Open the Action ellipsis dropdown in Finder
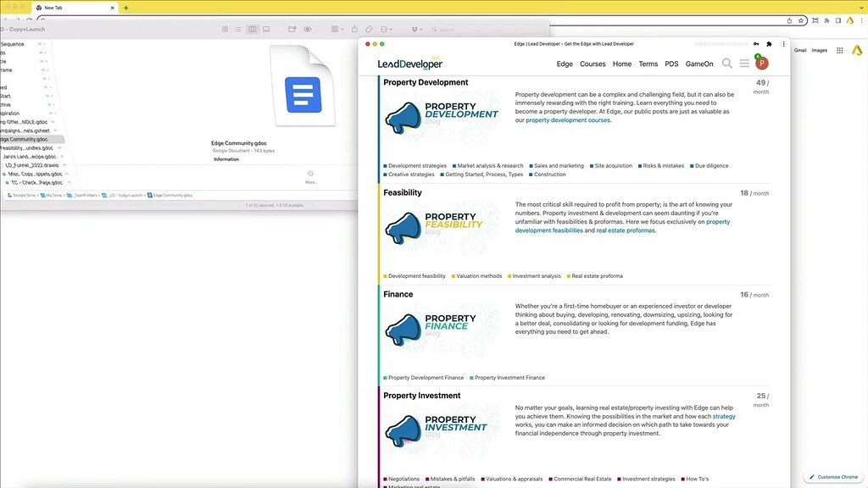This screenshot has height=488, width=868. pyautogui.click(x=387, y=30)
